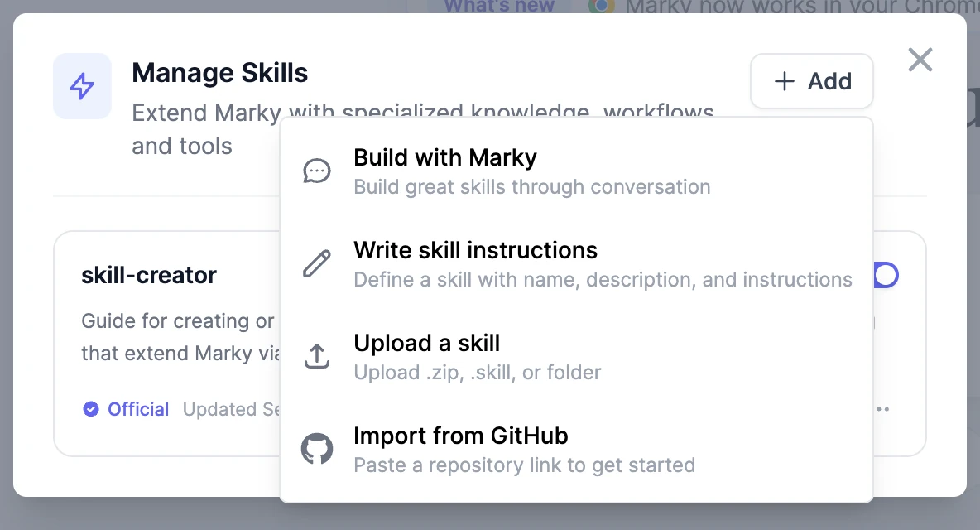Choose Write skill instructions
The image size is (980, 530).
576,263
